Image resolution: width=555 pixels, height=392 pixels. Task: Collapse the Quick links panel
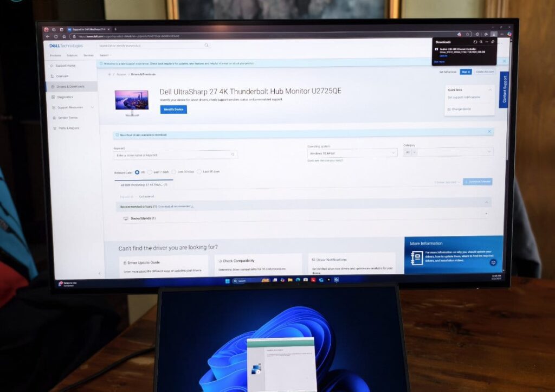(x=490, y=89)
